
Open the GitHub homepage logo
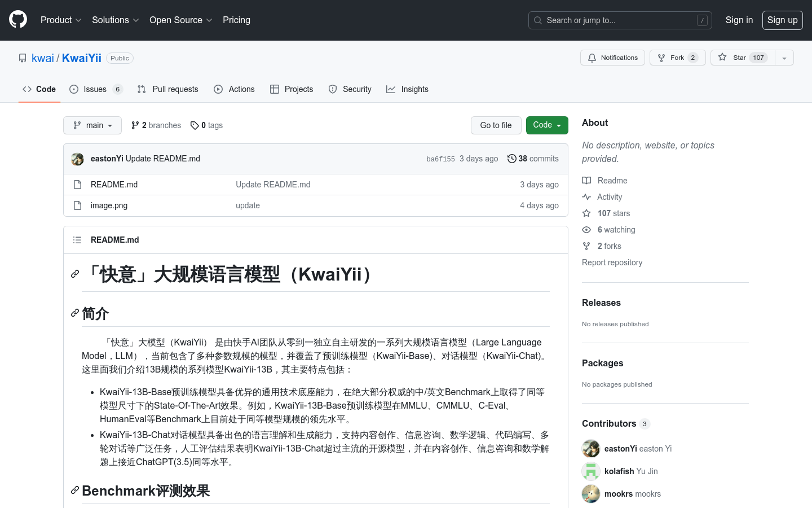(x=18, y=20)
